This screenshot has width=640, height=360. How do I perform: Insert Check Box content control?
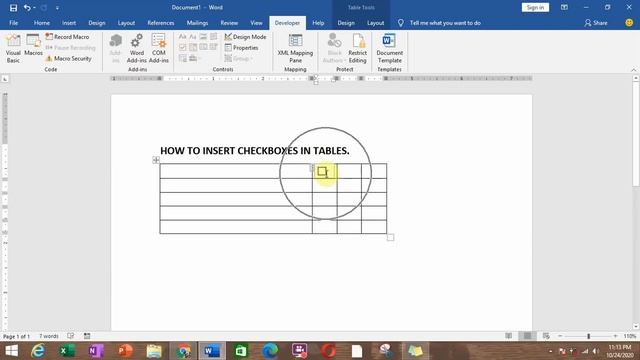[x=182, y=47]
